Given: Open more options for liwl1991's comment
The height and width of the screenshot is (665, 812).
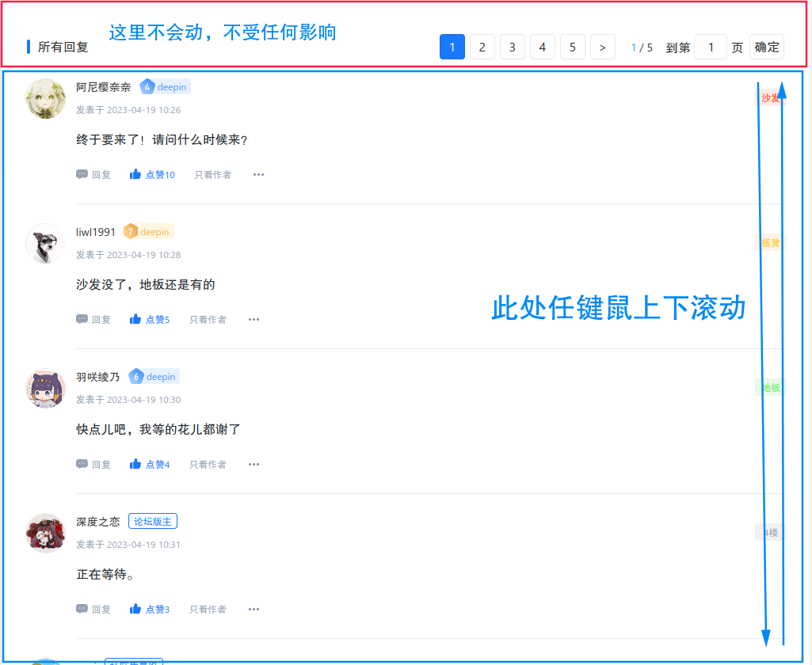Looking at the screenshot, I should (254, 319).
